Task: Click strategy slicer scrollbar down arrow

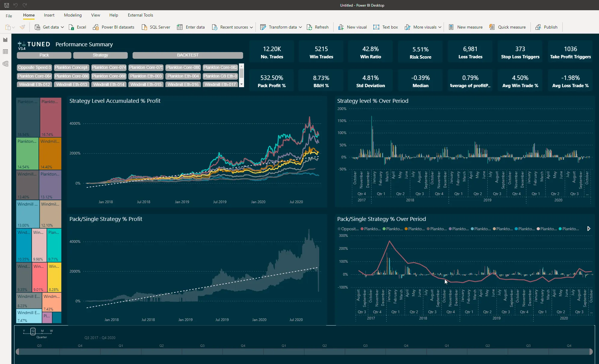Action: pos(241,84)
